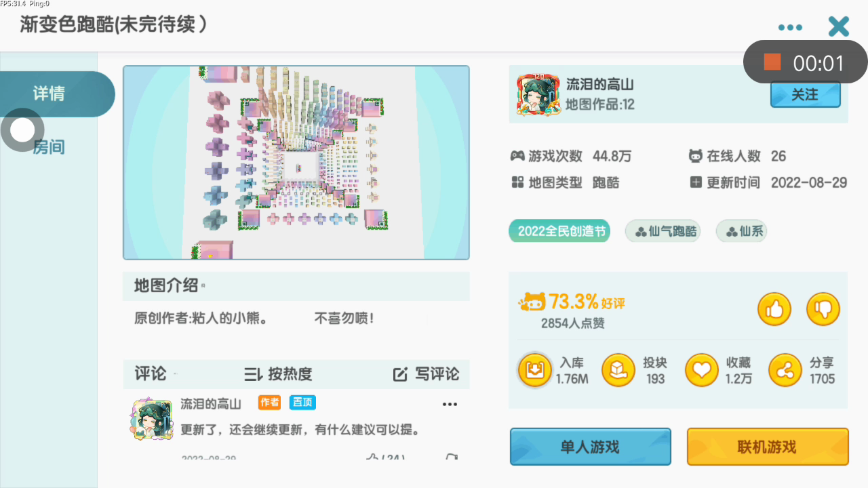Image resolution: width=868 pixels, height=488 pixels.
Task: Toggle follow with the 关注 button
Action: [x=806, y=95]
